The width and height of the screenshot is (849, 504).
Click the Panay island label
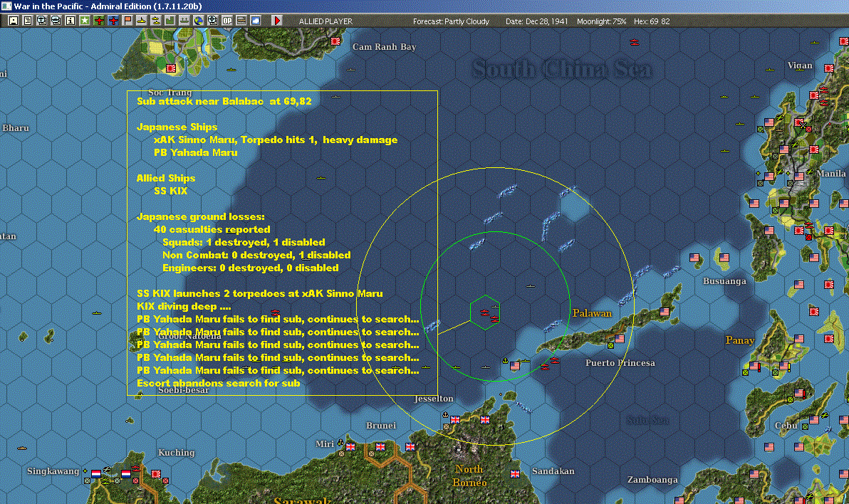(x=739, y=340)
